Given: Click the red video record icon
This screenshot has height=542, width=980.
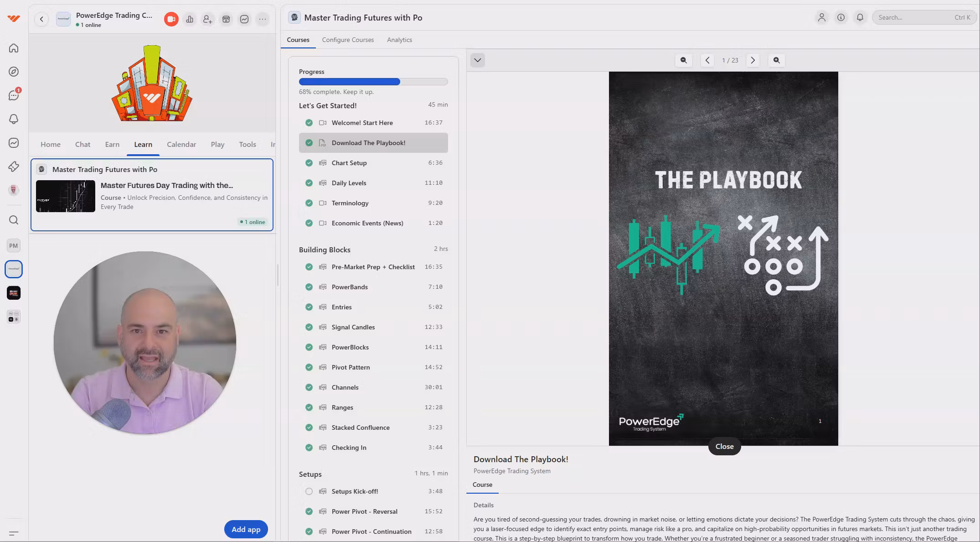Looking at the screenshot, I should [x=171, y=19].
